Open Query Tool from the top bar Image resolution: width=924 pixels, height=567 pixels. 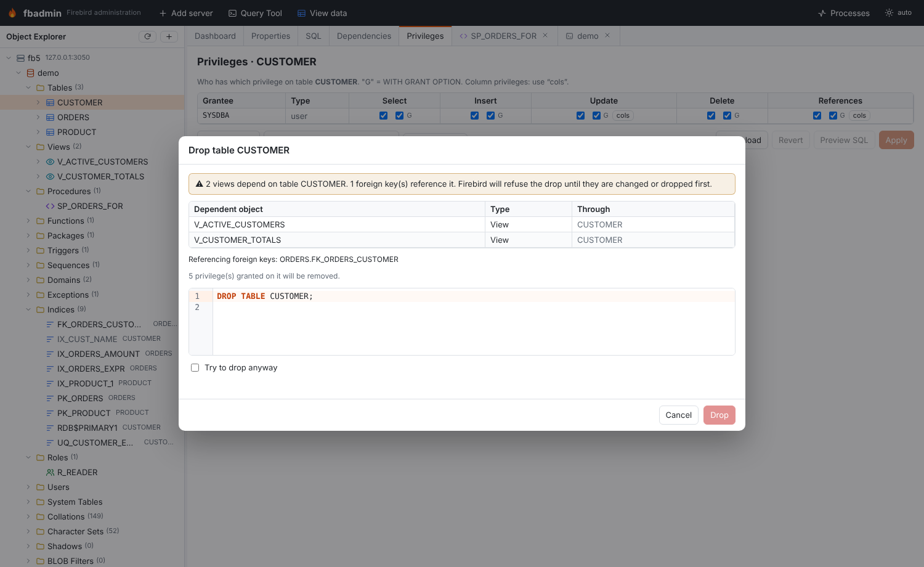(255, 13)
